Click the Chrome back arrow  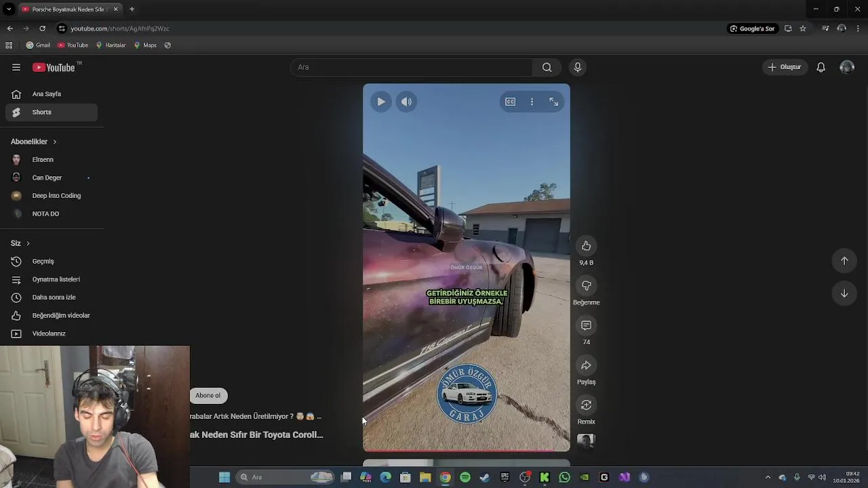9,28
